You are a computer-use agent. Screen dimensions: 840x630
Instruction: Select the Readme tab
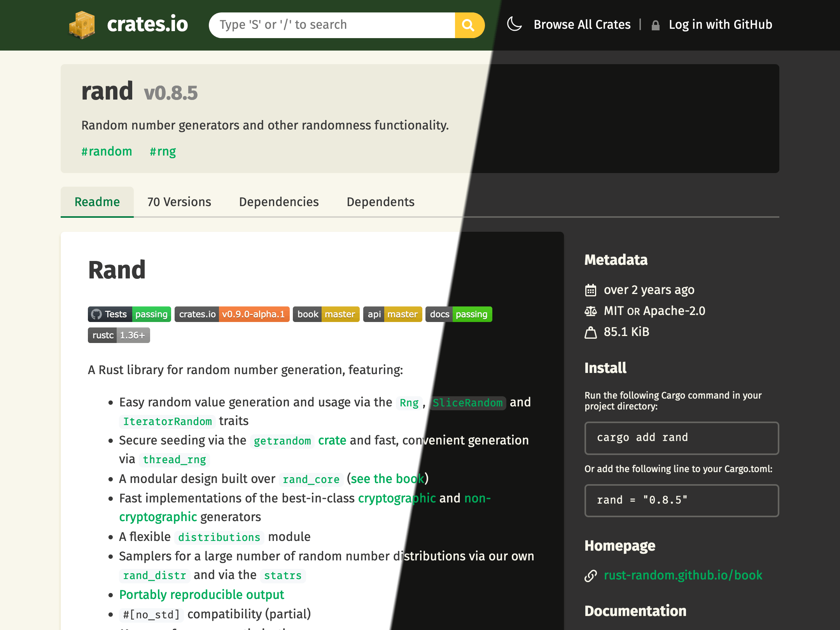[x=97, y=202]
